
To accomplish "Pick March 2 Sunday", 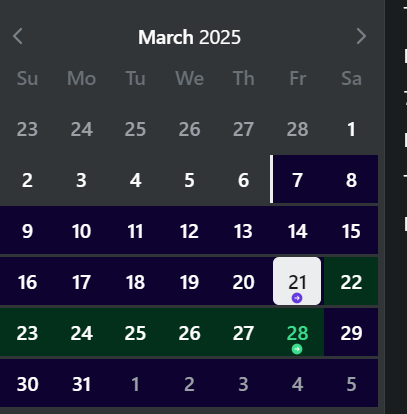I will [27, 179].
